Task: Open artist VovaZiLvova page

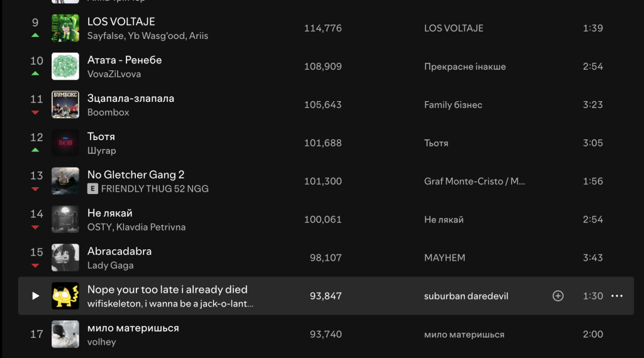Action: coord(114,74)
